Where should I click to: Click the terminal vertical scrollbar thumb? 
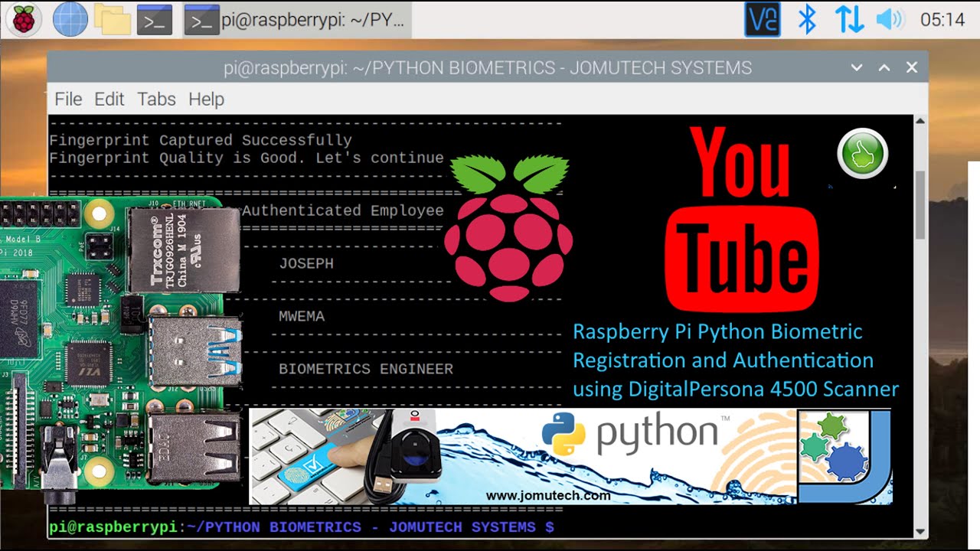pyautogui.click(x=920, y=204)
